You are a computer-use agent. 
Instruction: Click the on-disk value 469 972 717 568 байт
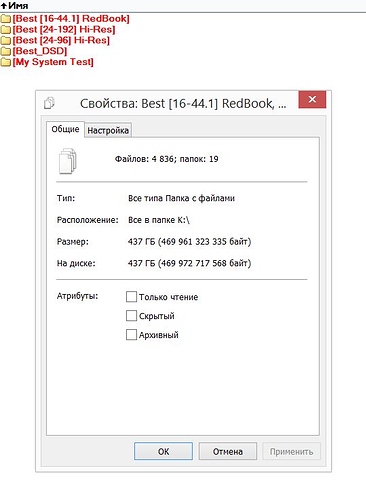coord(204,263)
